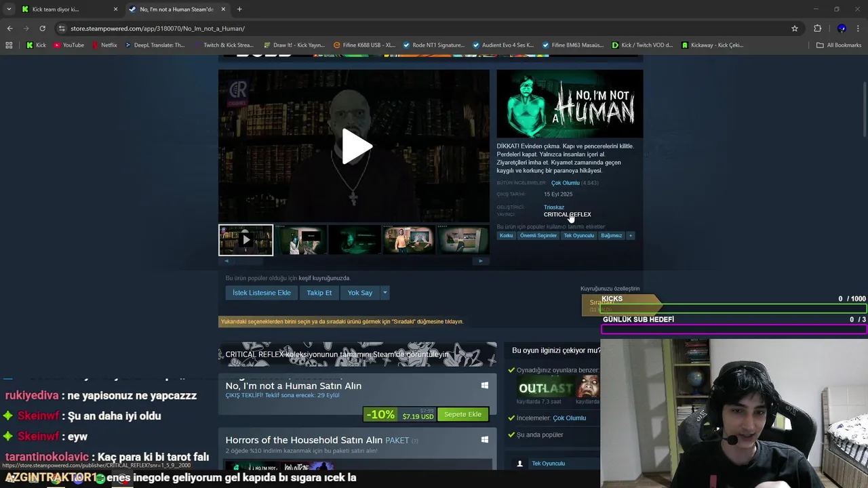Open Draw It! - Kick Yayın bookmark
This screenshot has height=488, width=868.
click(x=294, y=45)
